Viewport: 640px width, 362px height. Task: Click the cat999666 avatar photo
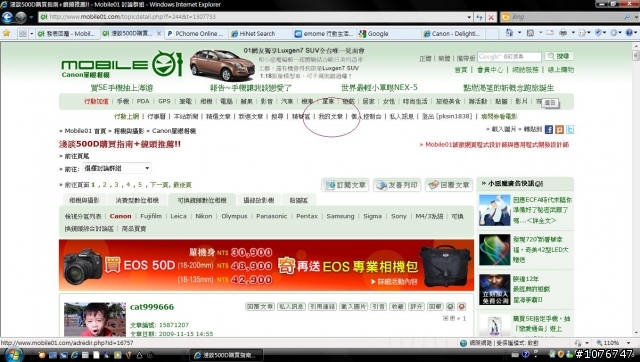95,320
